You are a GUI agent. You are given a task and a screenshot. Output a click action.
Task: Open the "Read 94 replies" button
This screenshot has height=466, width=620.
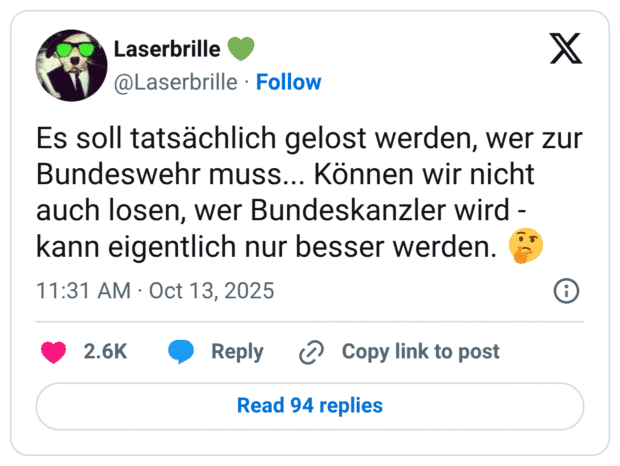310,405
